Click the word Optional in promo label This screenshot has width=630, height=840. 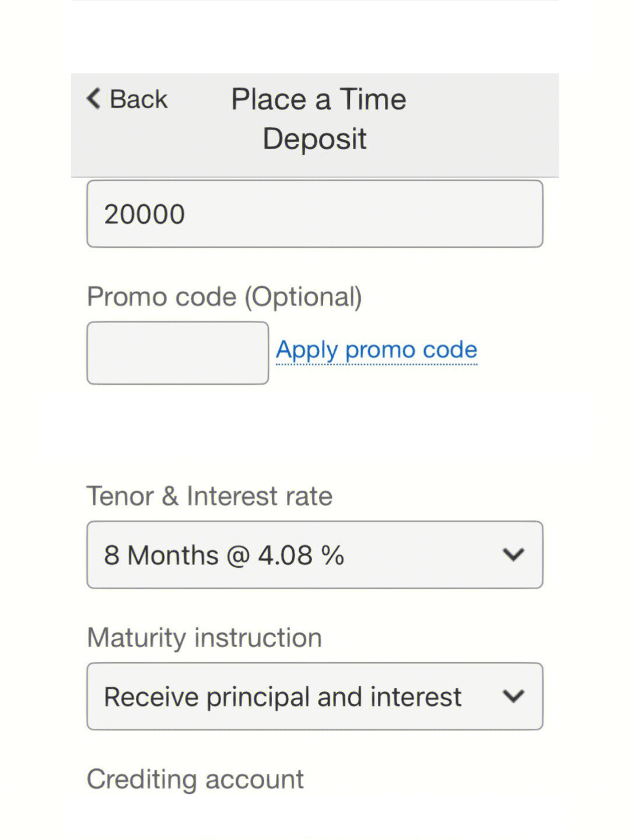click(303, 297)
